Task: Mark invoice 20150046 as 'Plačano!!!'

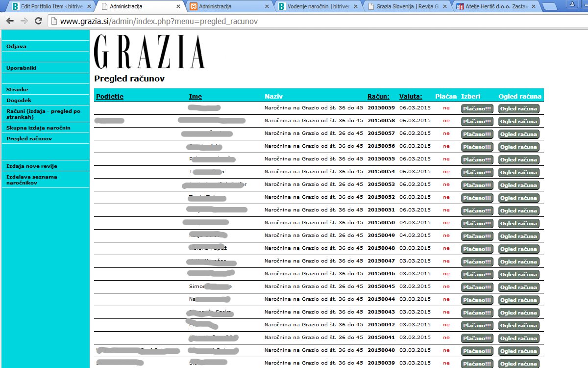Action: [477, 274]
